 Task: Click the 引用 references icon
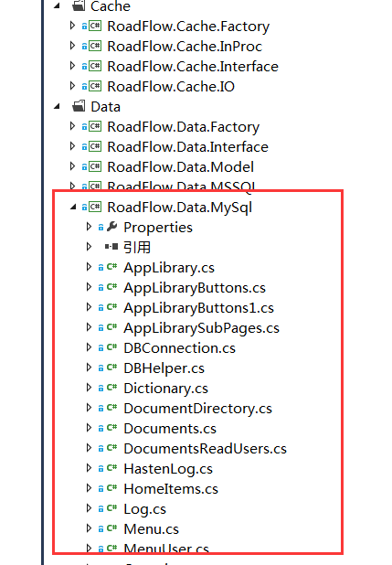(x=111, y=247)
